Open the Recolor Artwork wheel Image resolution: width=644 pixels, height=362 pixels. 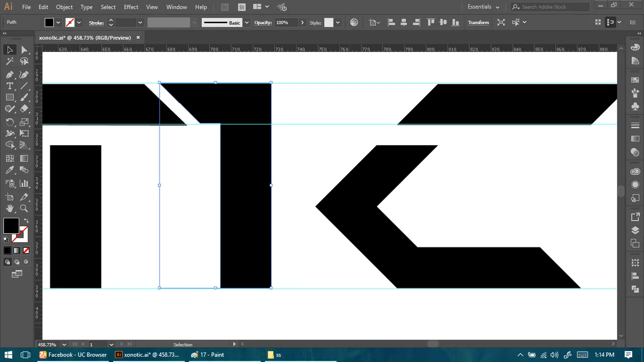click(354, 23)
